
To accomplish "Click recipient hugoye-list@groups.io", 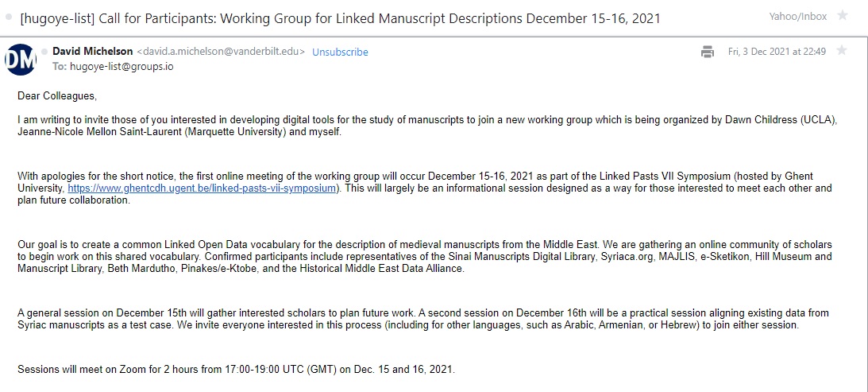I will click(x=121, y=66).
